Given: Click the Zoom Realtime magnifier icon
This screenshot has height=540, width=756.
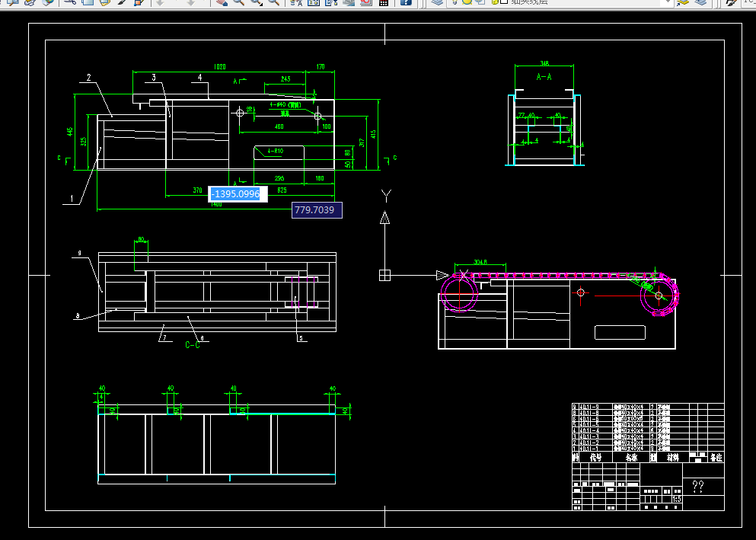Looking at the screenshot, I should [x=238, y=2].
